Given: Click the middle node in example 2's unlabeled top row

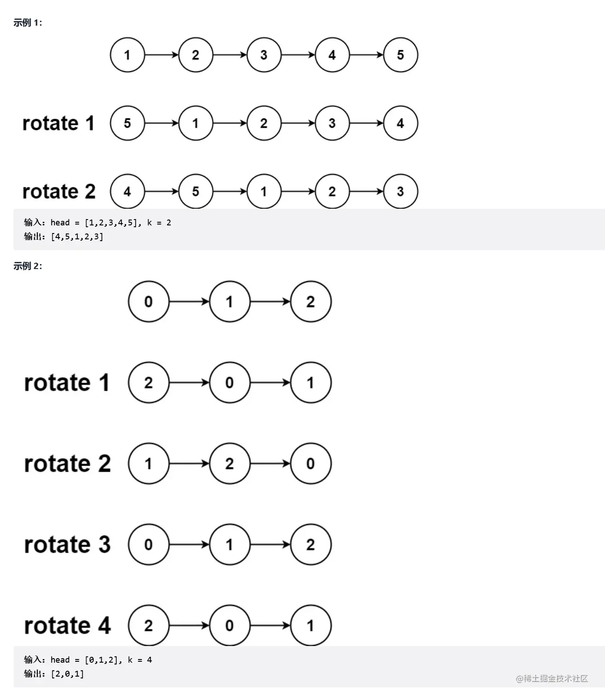Looking at the screenshot, I should click(x=230, y=301).
